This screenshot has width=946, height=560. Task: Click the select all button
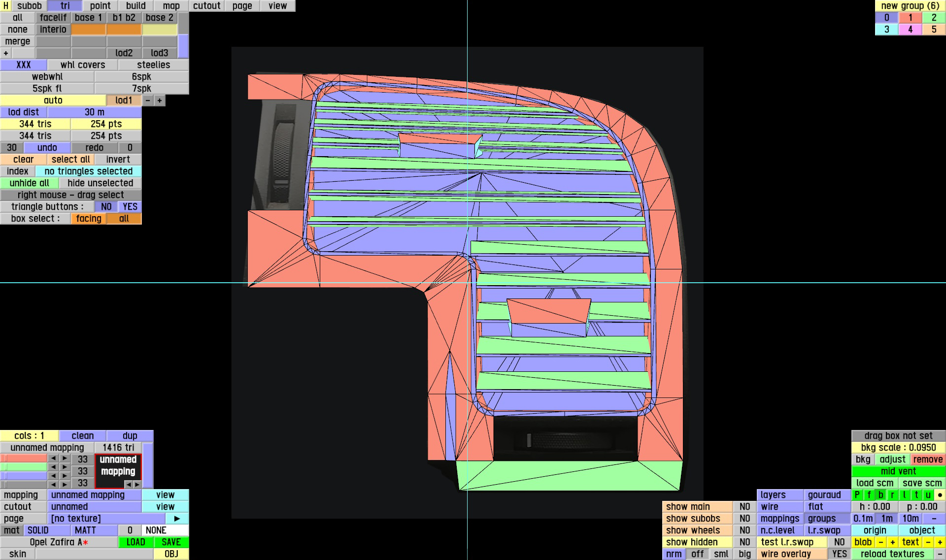click(x=70, y=160)
